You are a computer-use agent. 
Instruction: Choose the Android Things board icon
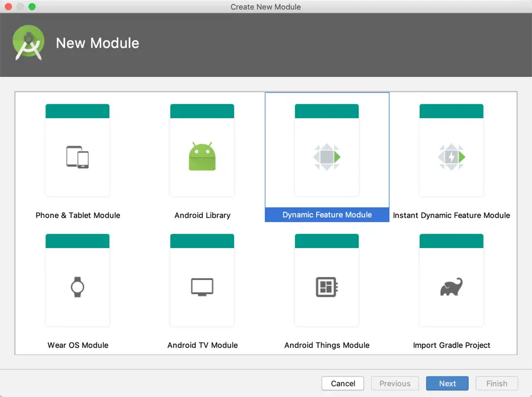point(327,287)
